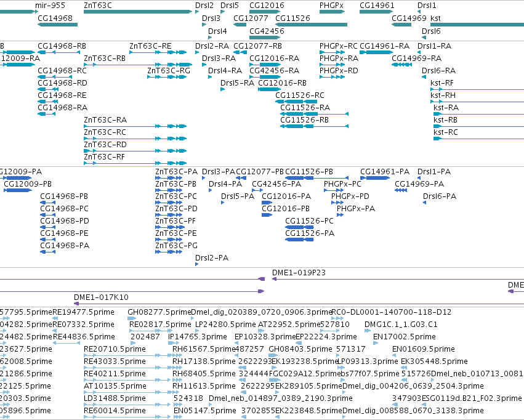The width and height of the screenshot is (524, 420).
Task: Select transcript CG11526-RC label
Action: pos(300,95)
